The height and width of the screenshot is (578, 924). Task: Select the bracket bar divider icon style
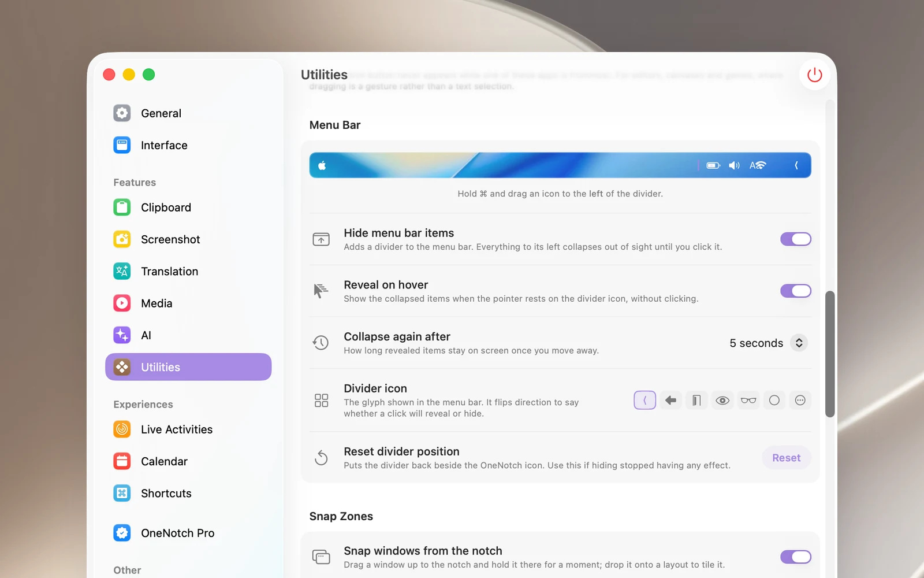(x=696, y=400)
